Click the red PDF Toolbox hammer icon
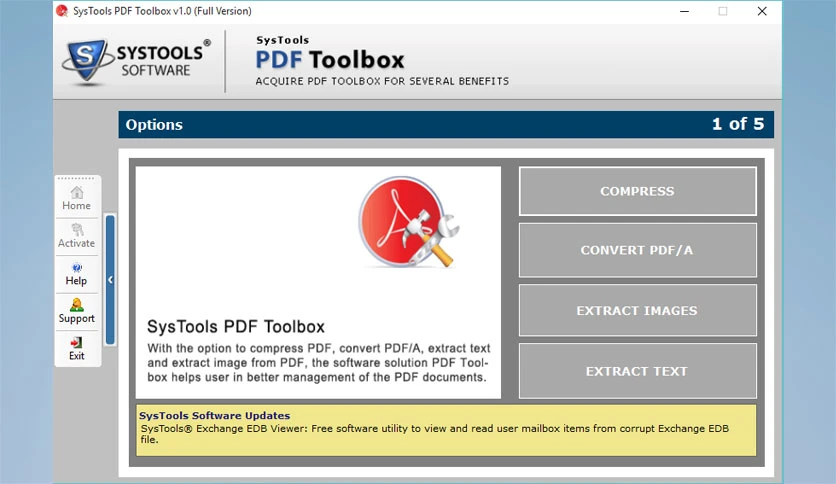836x484 pixels. (x=408, y=222)
